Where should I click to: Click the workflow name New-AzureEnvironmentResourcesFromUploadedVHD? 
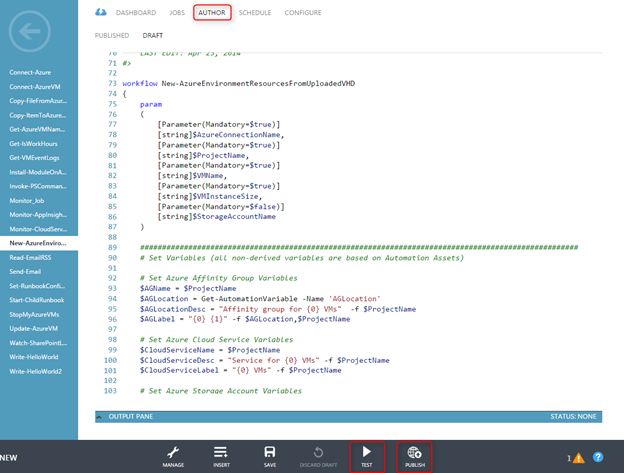(x=258, y=84)
